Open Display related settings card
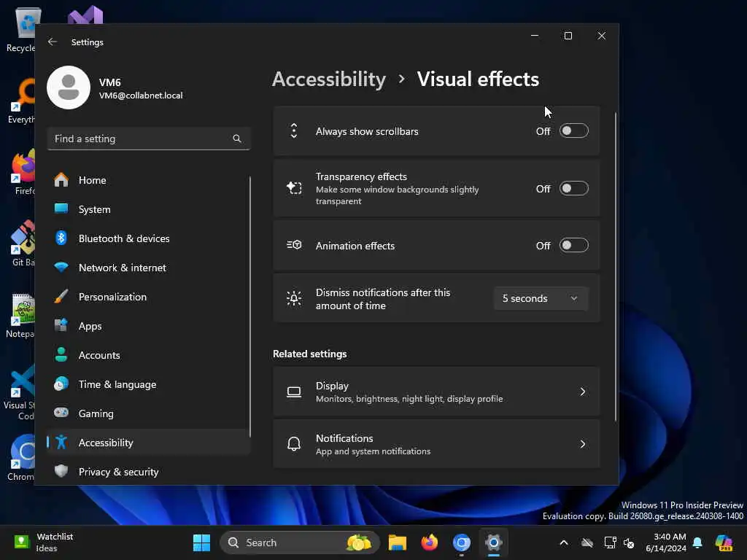 point(436,392)
